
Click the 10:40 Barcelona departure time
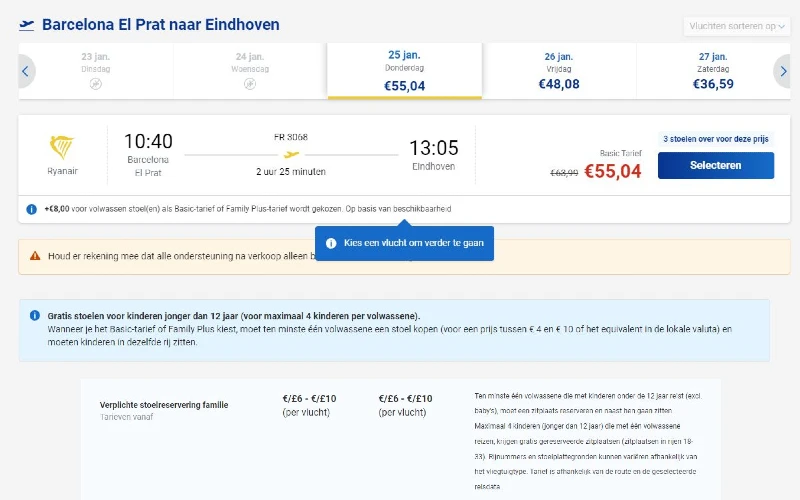148,143
